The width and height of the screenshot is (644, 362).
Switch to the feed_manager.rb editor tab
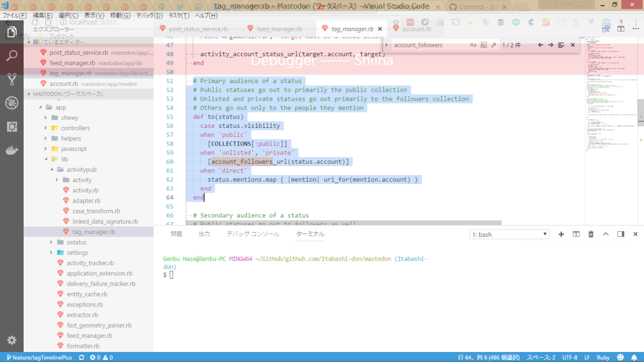click(279, 29)
